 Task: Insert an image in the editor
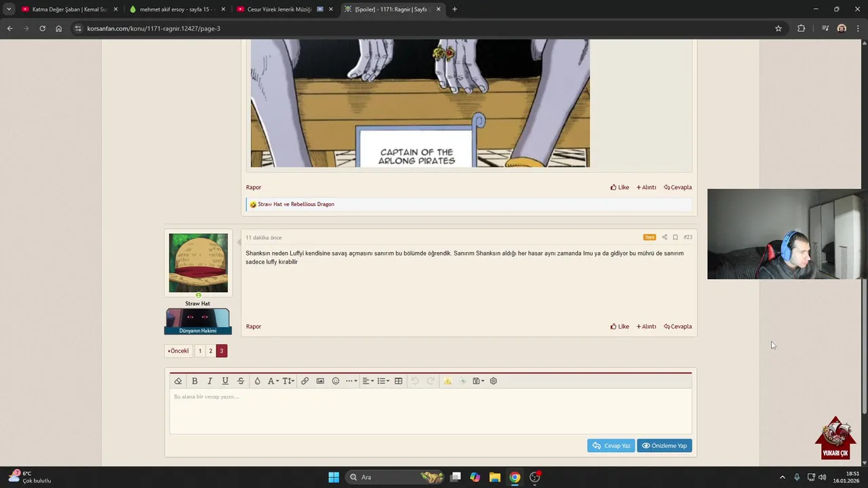coord(320,381)
